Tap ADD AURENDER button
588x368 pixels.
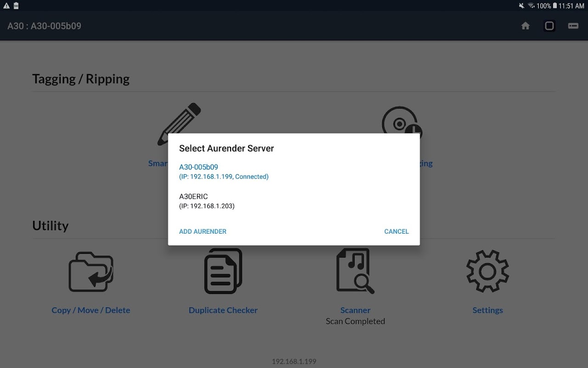click(x=203, y=231)
